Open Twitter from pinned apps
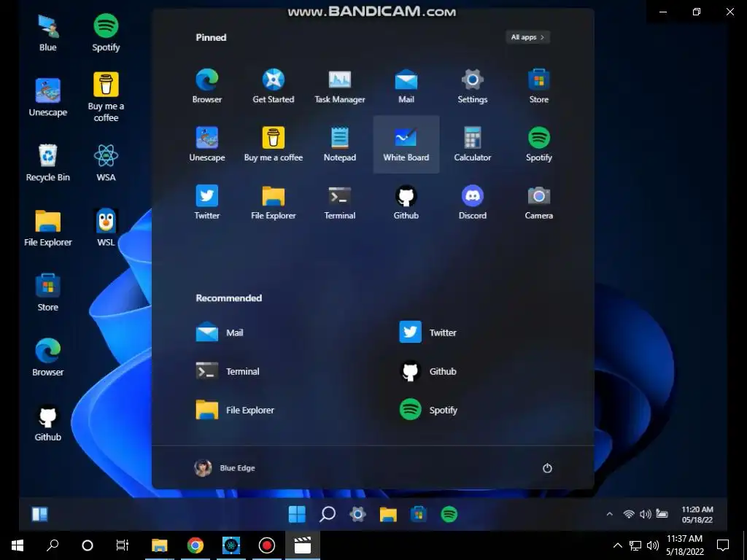 (x=206, y=203)
